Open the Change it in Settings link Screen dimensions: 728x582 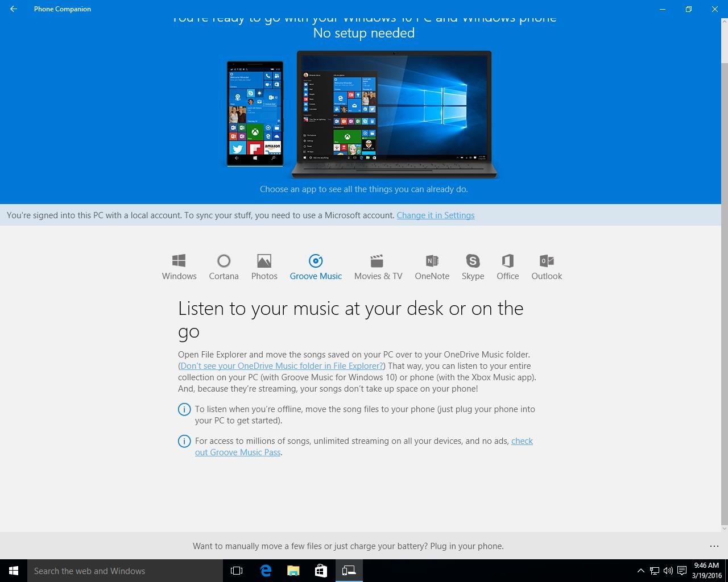(436, 215)
